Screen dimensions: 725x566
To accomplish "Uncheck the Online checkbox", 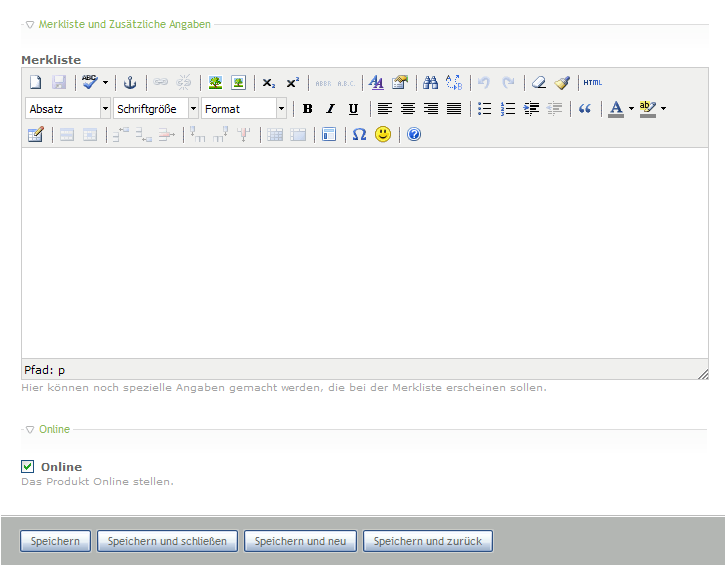I will click(28, 467).
